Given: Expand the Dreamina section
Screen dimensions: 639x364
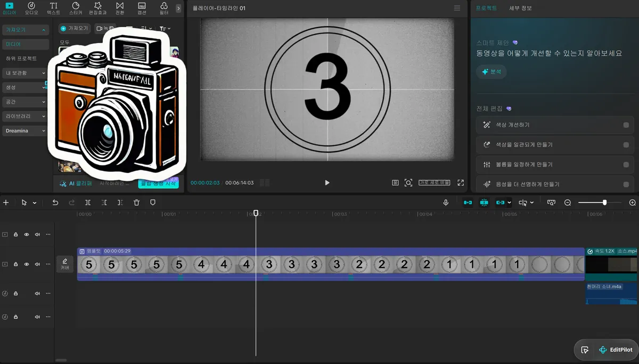Looking at the screenshot, I should pos(25,130).
